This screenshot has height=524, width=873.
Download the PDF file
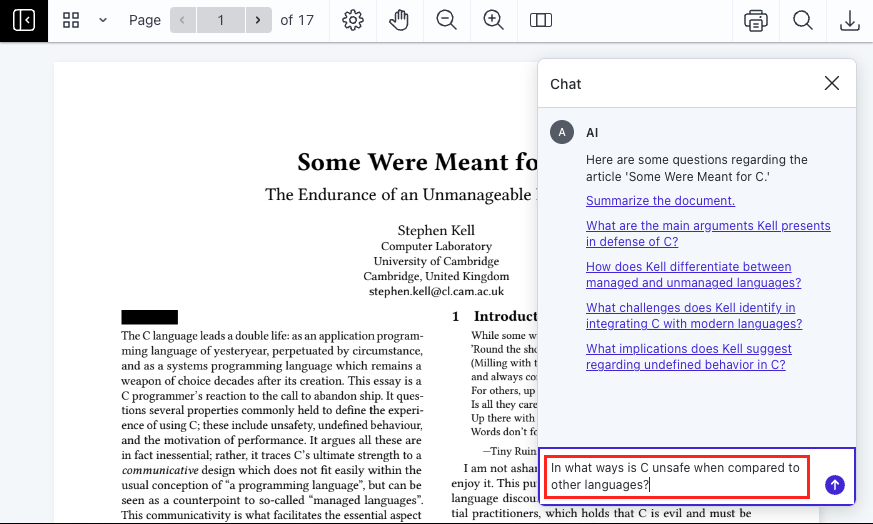849,20
